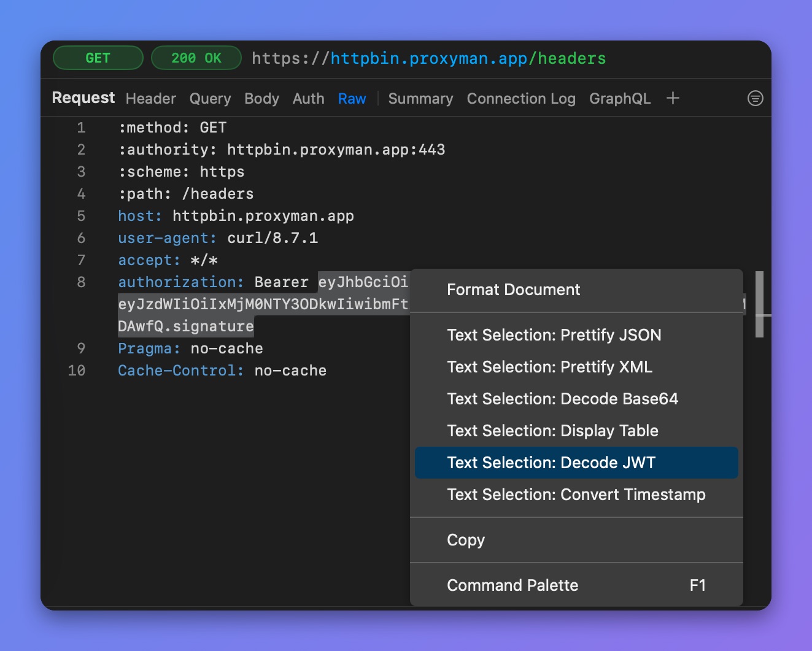Click the Request section label

click(83, 98)
